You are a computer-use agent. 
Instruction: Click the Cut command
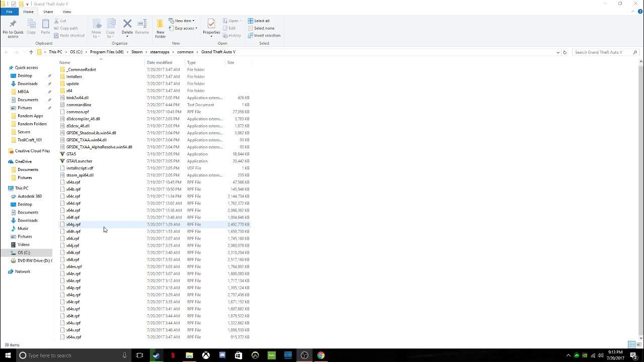pos(60,21)
